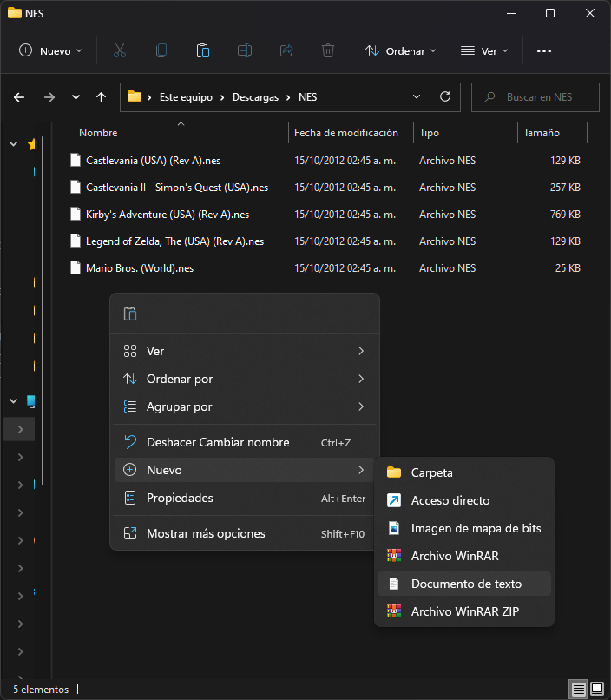This screenshot has width=611, height=700.
Task: Collapse the This PC tree node
Action: coord(13,401)
